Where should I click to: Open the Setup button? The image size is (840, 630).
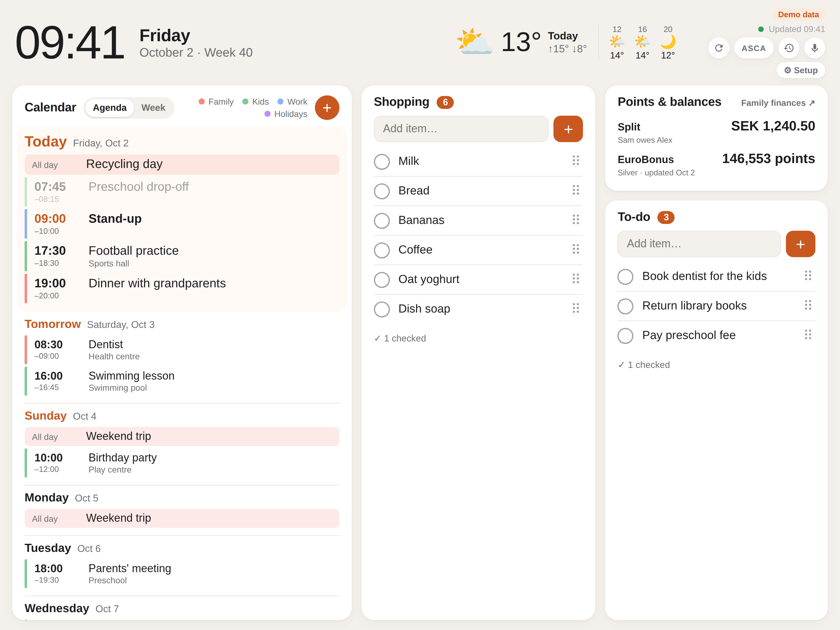[x=801, y=71]
